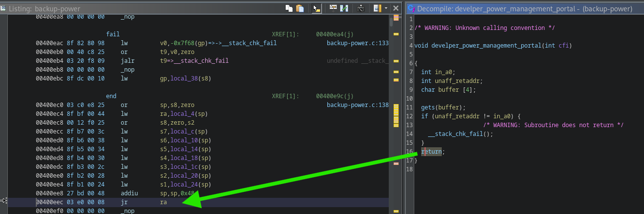Image resolution: width=644 pixels, height=214 pixels.
Task: Select the jr ra instruction at 00400eec
Action: pos(124,202)
